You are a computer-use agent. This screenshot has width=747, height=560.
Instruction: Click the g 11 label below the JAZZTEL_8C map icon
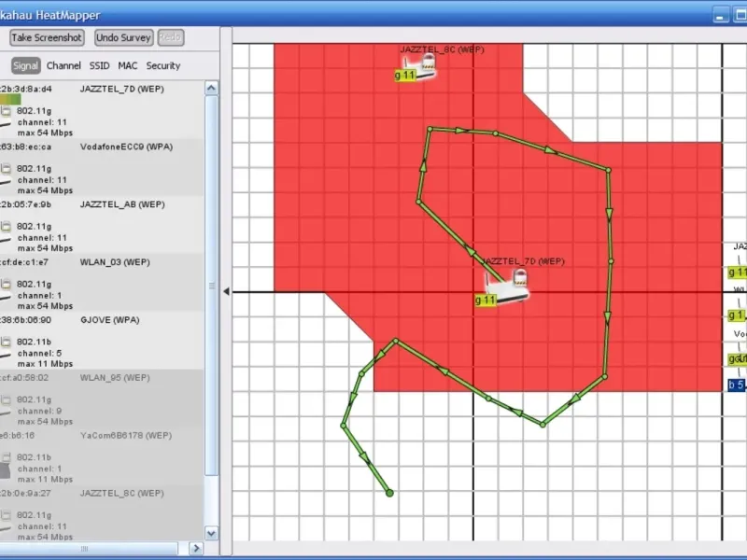pyautogui.click(x=405, y=76)
